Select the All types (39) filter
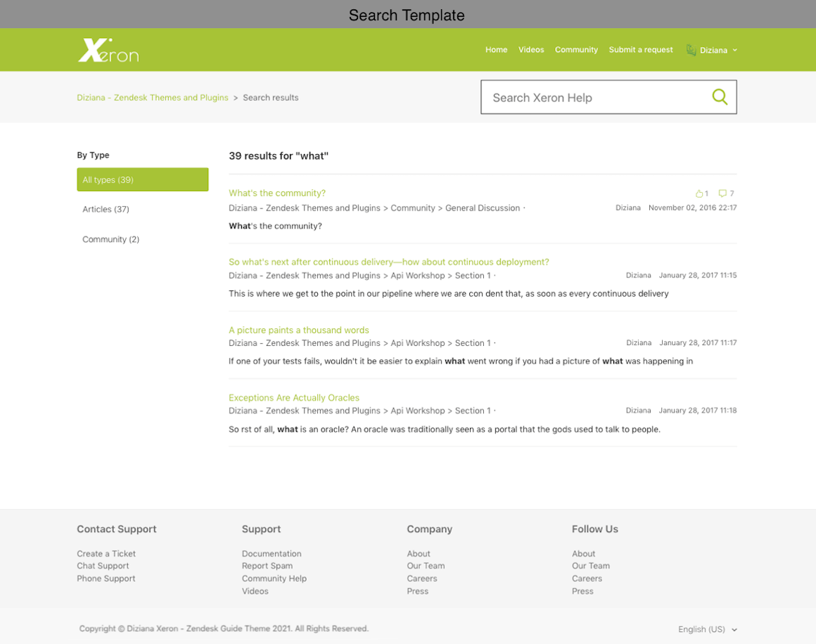 142,179
